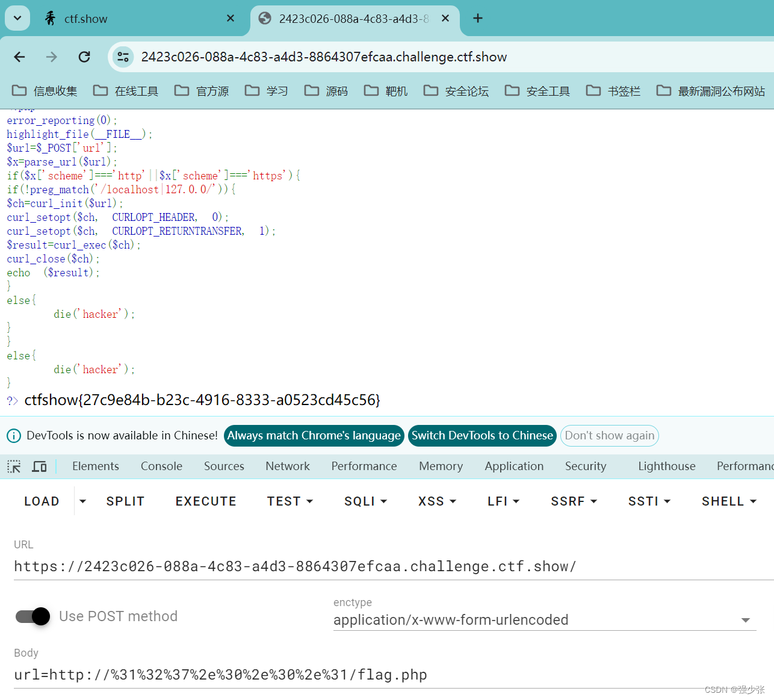The image size is (774, 700).
Task: Close the ctf.show tab
Action: [231, 19]
